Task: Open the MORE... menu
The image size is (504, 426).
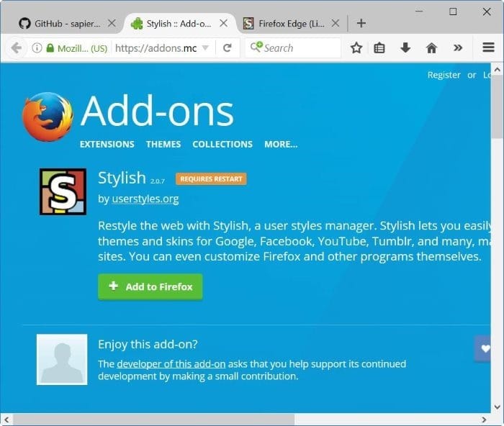Action: pyautogui.click(x=281, y=144)
